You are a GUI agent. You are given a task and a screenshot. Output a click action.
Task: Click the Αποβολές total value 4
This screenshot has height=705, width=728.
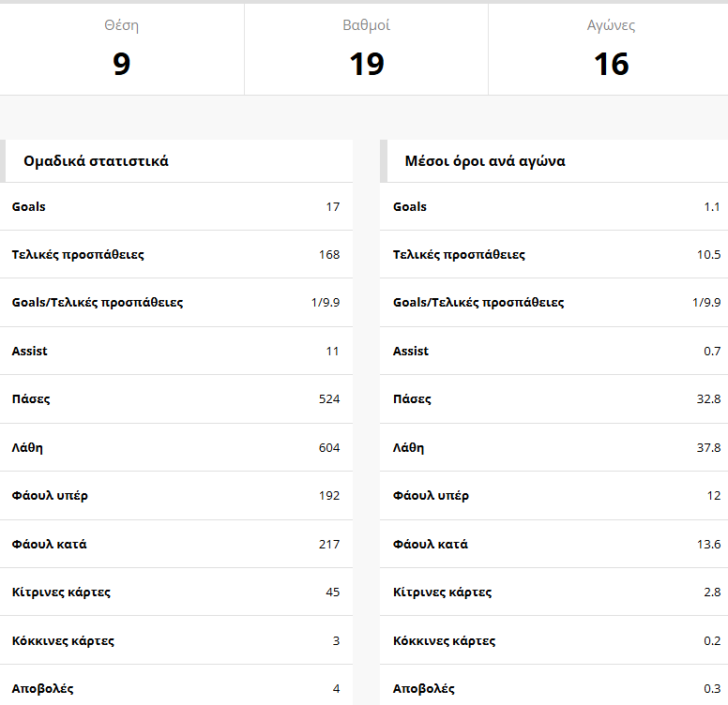coord(336,689)
